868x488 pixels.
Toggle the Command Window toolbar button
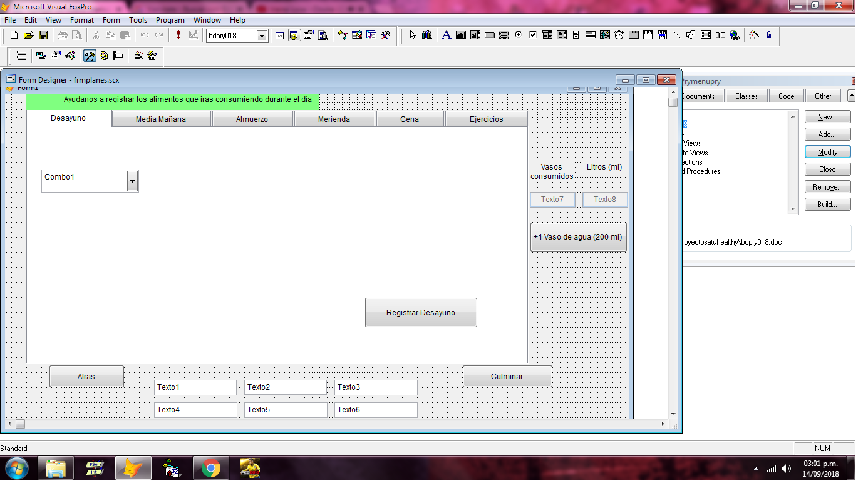pos(279,36)
